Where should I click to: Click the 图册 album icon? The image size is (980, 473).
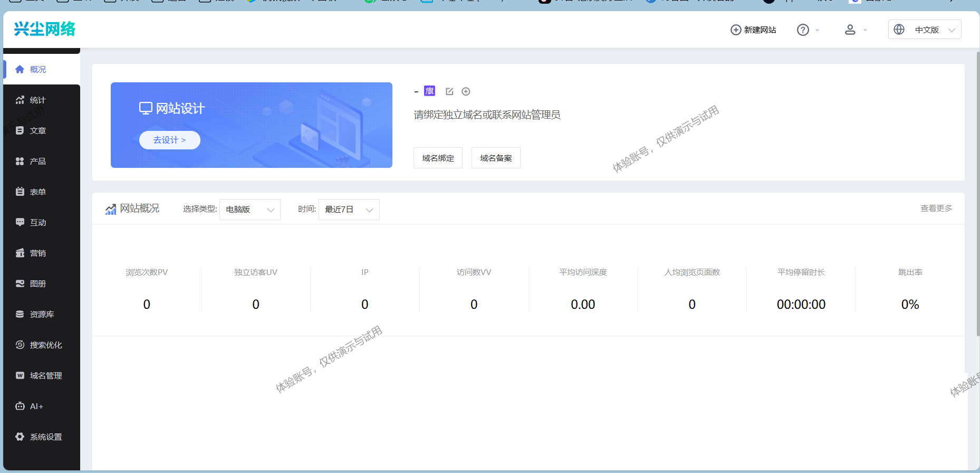pyautogui.click(x=20, y=283)
